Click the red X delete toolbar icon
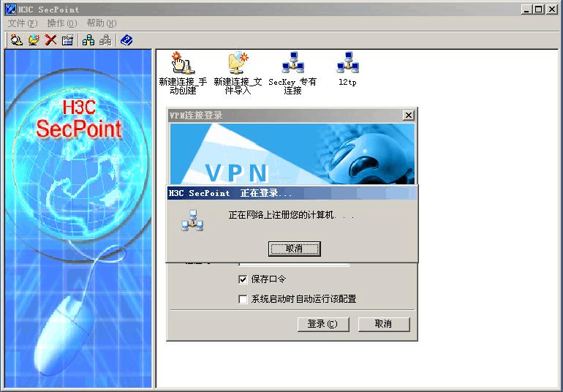 (50, 40)
